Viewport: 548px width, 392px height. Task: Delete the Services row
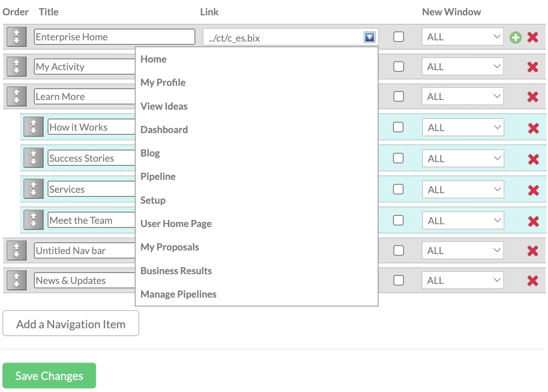tap(533, 190)
